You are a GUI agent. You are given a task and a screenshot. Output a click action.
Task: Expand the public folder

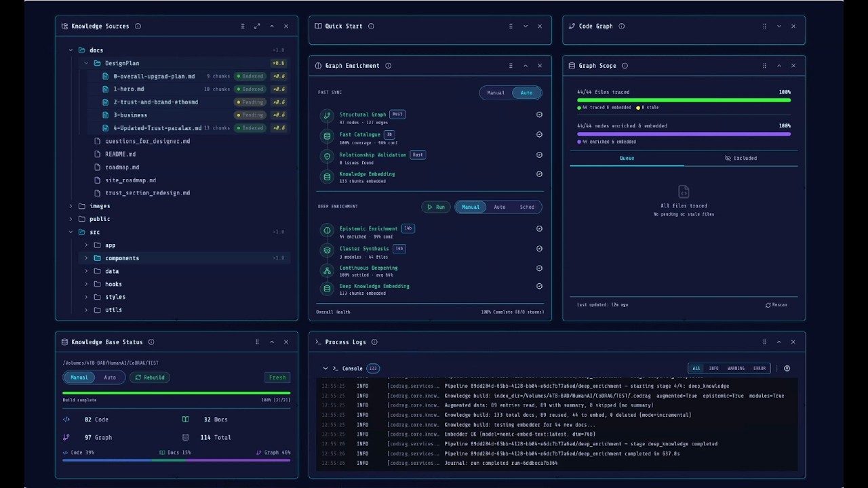pos(71,219)
